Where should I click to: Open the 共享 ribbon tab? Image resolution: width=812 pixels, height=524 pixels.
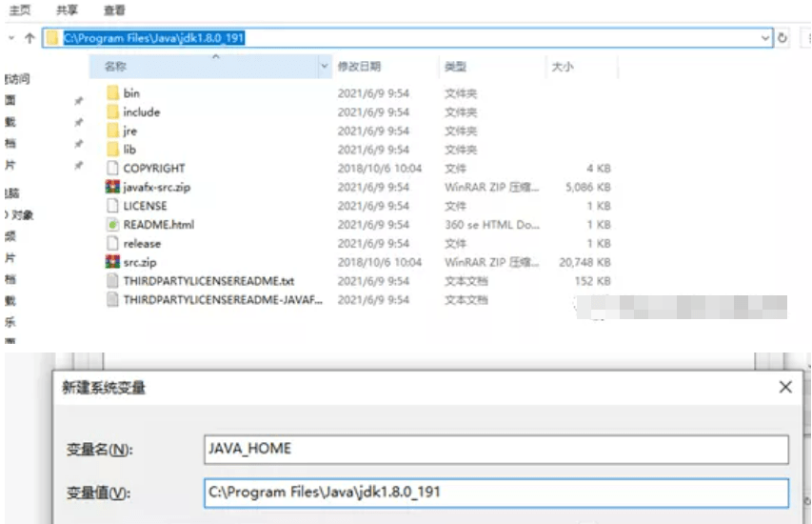click(x=67, y=10)
